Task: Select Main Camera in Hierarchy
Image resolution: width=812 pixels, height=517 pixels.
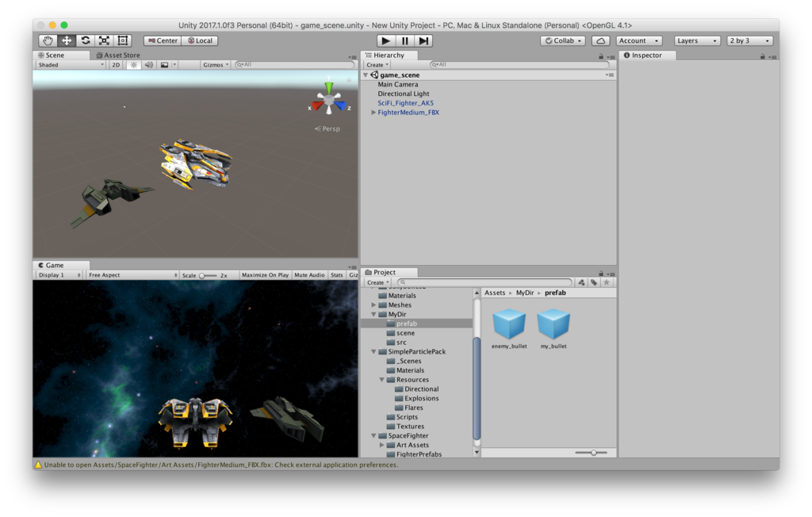Action: (x=398, y=84)
